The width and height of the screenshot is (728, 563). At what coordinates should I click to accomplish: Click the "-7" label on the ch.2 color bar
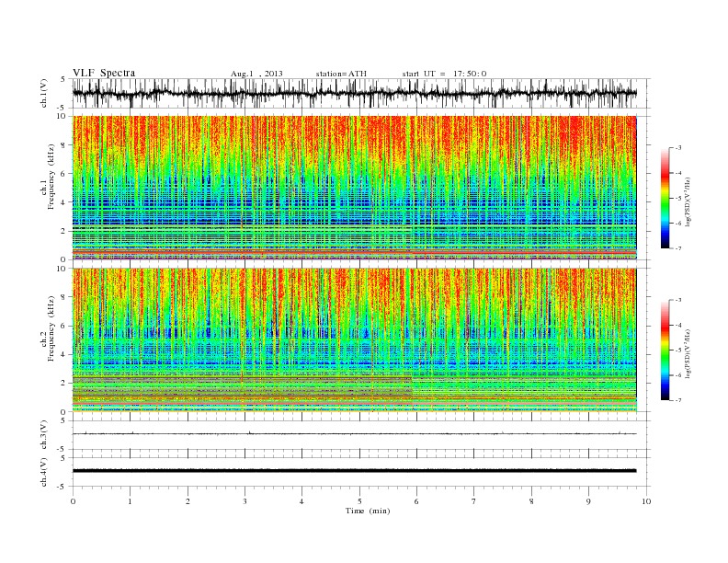point(677,400)
